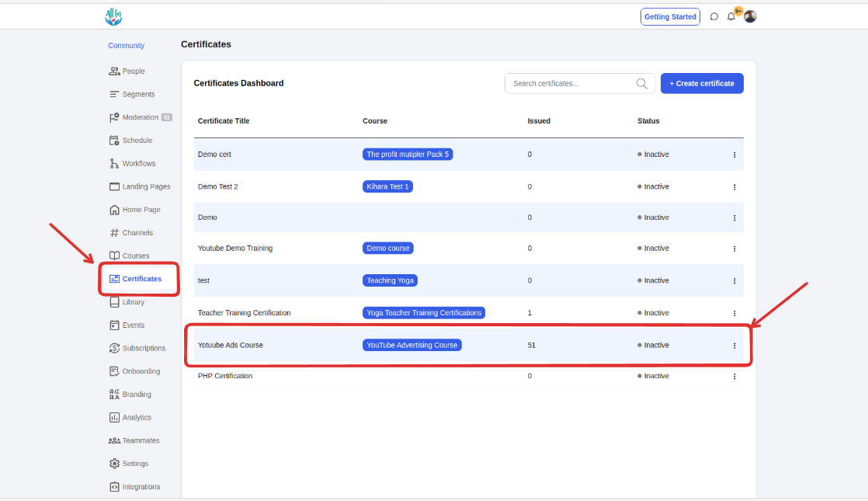Click the Settings gear icon
Viewport: 868px width, 501px height.
114,464
